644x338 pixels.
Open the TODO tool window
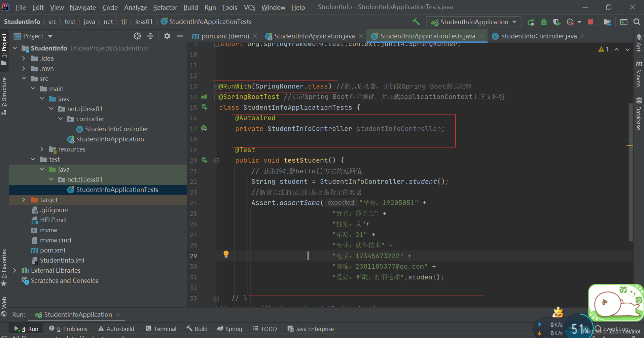pyautogui.click(x=265, y=329)
